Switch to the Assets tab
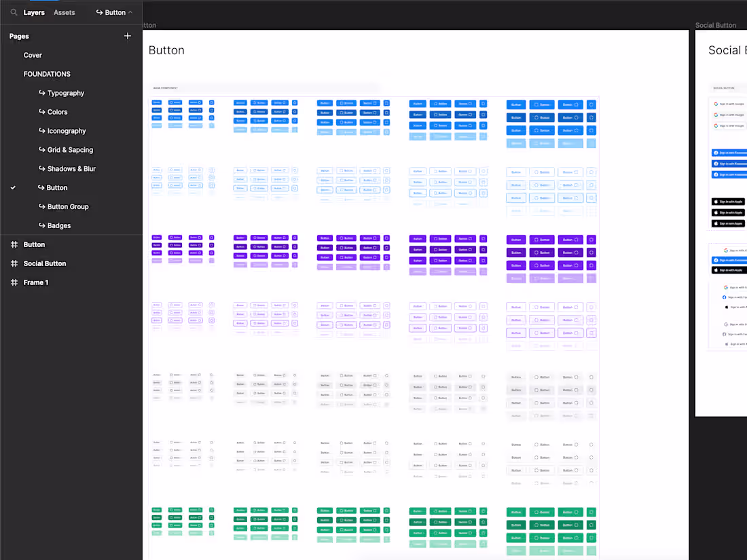Screen dimensions: 747x560 (x=64, y=12)
